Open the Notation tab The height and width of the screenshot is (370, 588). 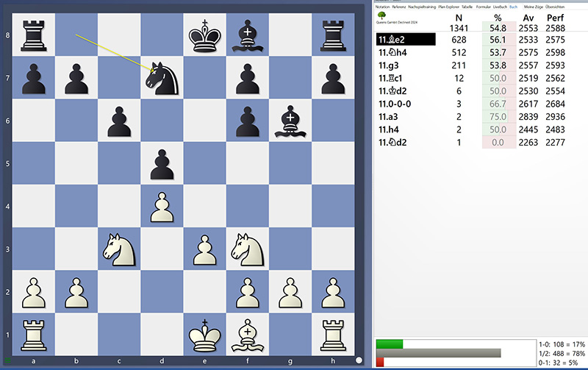point(382,6)
